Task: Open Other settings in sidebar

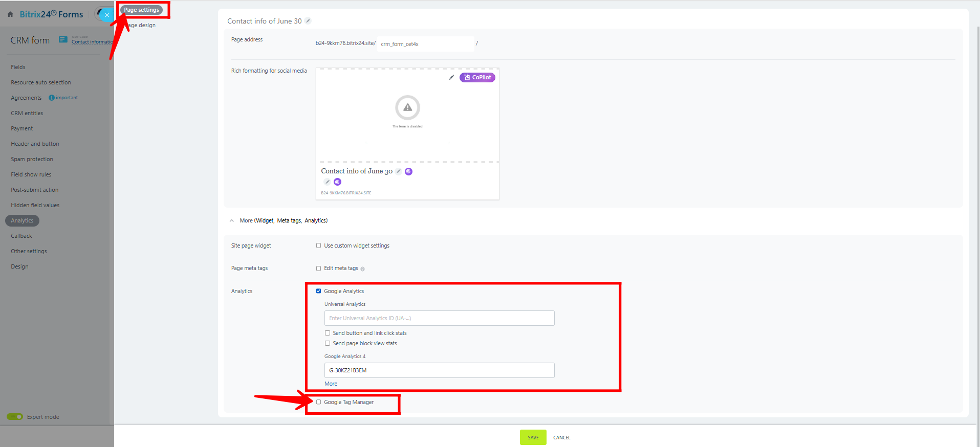Action: coord(29,251)
